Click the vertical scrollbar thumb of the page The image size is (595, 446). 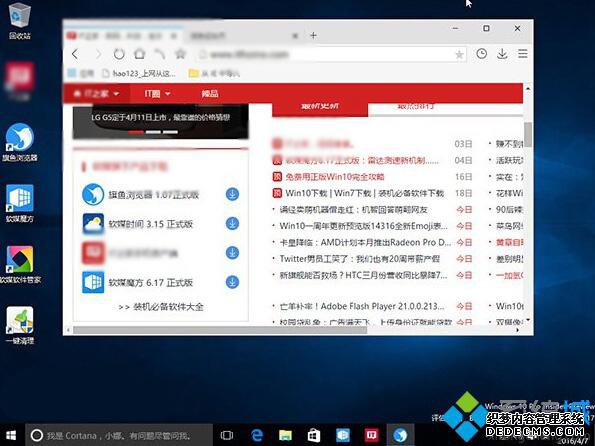point(527,134)
